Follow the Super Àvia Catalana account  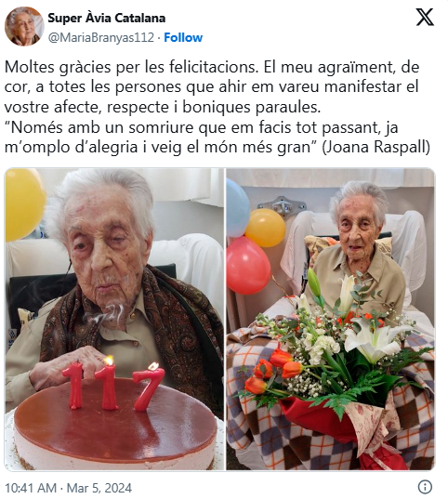[183, 37]
